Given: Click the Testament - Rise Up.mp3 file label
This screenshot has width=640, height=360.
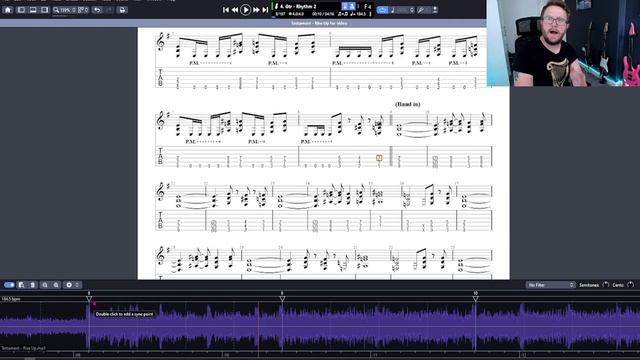Looking at the screenshot, I should [23, 348].
